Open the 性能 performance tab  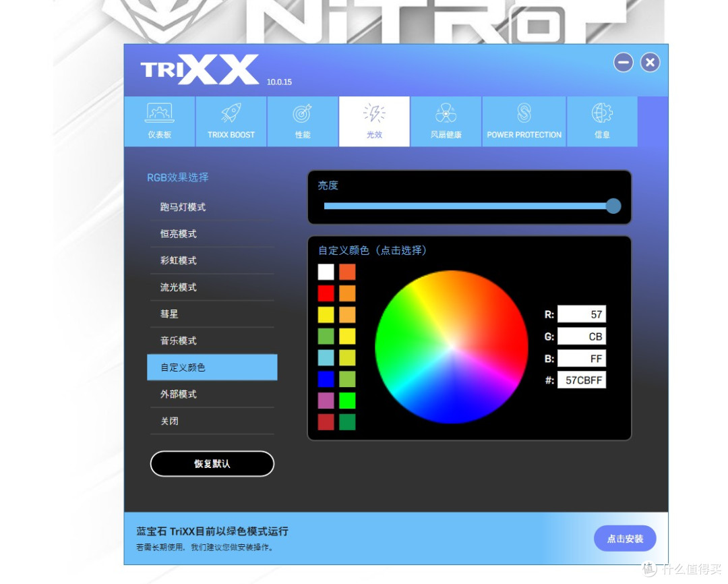(x=303, y=121)
